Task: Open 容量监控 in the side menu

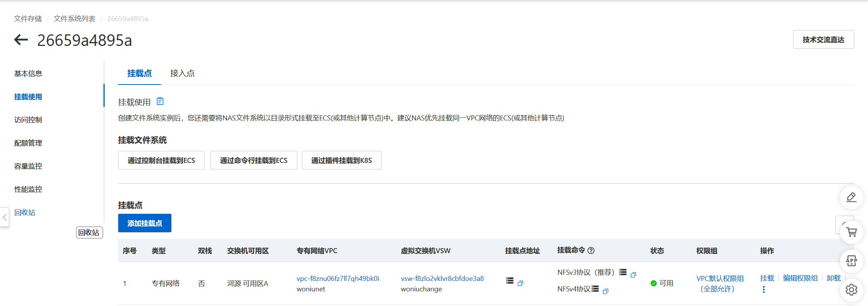Action: pos(28,166)
